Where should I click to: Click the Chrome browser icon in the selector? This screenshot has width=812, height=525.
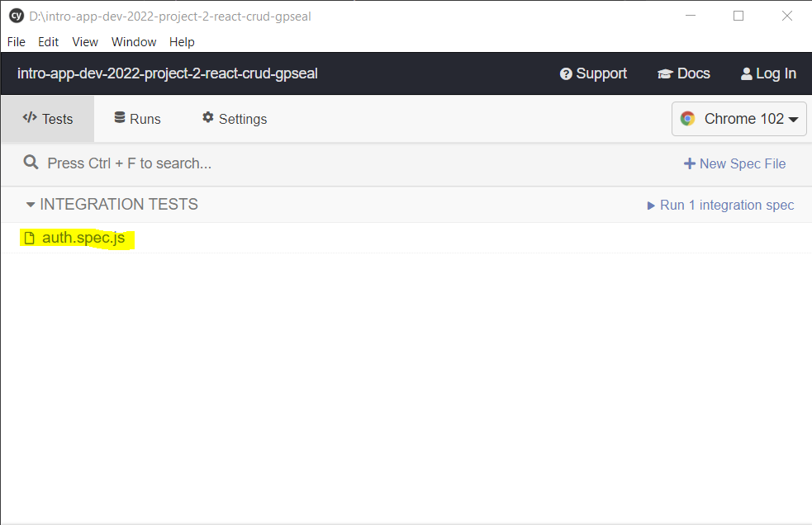[688, 118]
